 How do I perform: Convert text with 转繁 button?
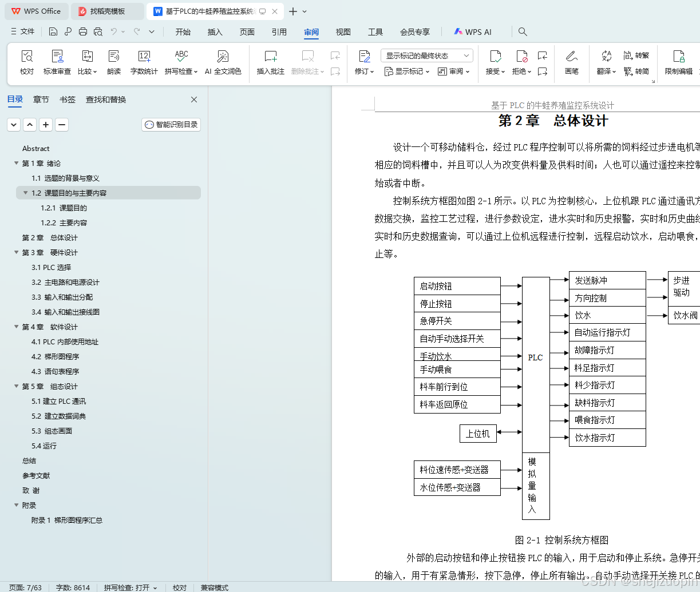pos(636,55)
